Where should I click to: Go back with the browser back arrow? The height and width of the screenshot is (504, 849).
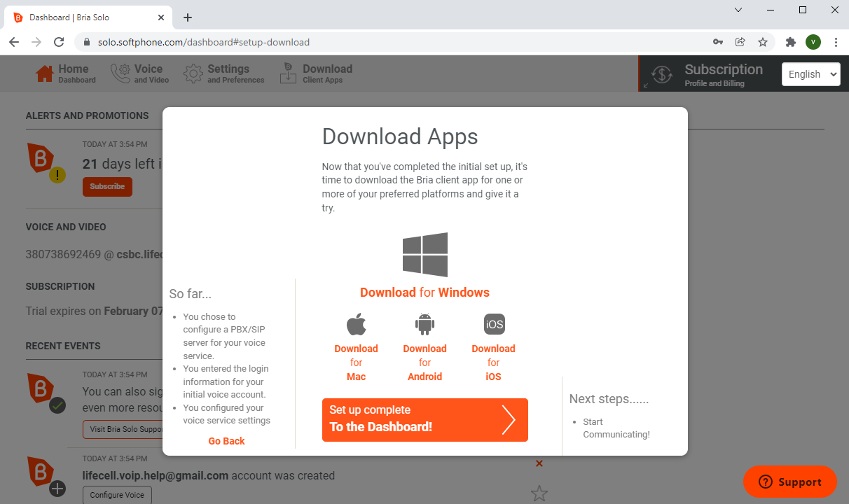tap(14, 42)
